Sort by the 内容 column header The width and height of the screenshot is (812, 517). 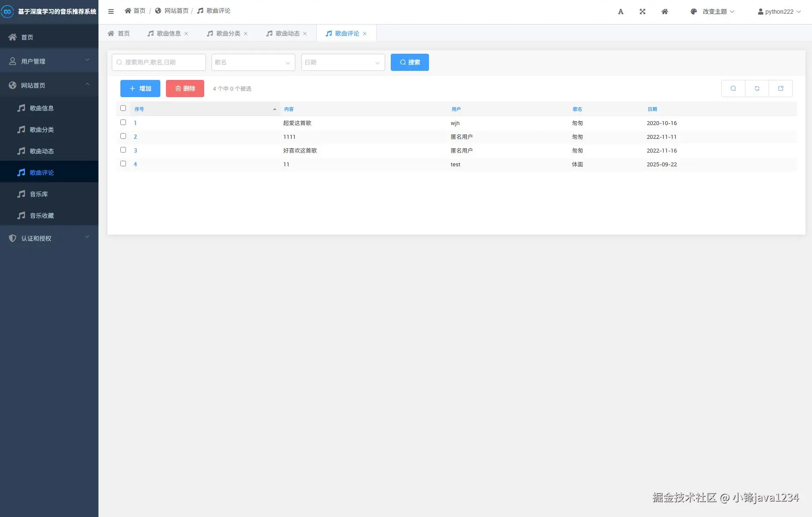289,109
